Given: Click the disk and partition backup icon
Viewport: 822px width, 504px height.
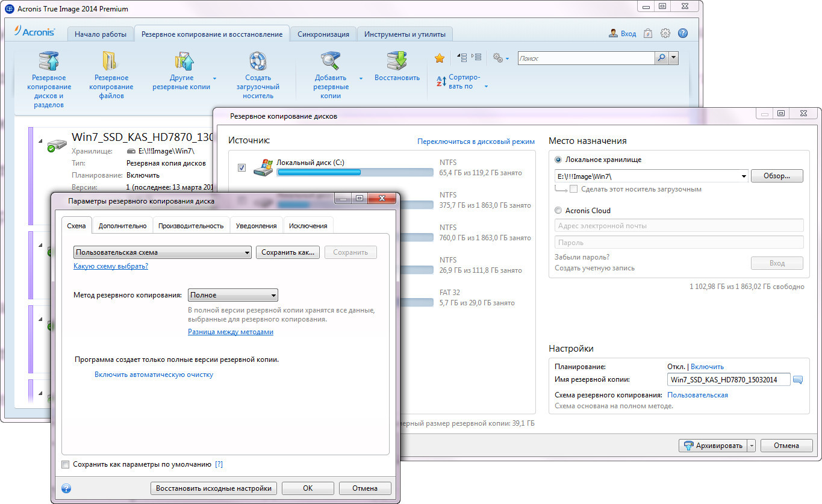Looking at the screenshot, I should [x=49, y=61].
